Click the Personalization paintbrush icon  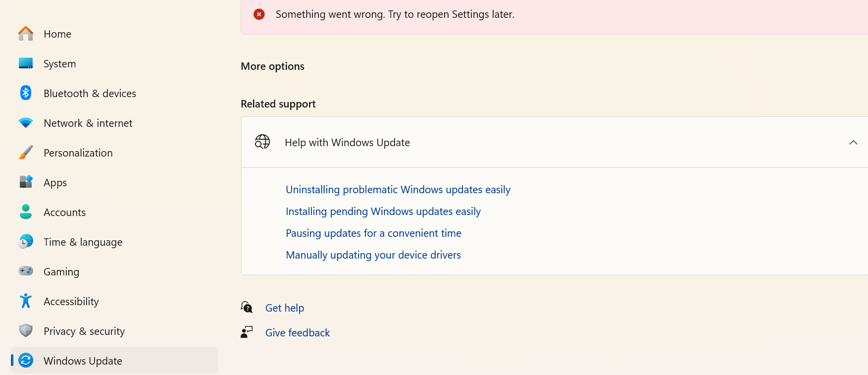coord(26,153)
